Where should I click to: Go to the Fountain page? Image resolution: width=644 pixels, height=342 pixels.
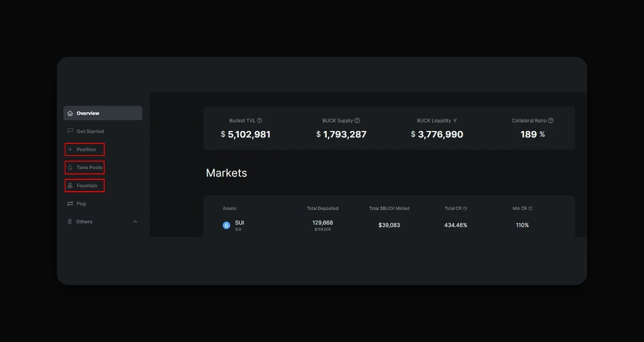tap(87, 186)
